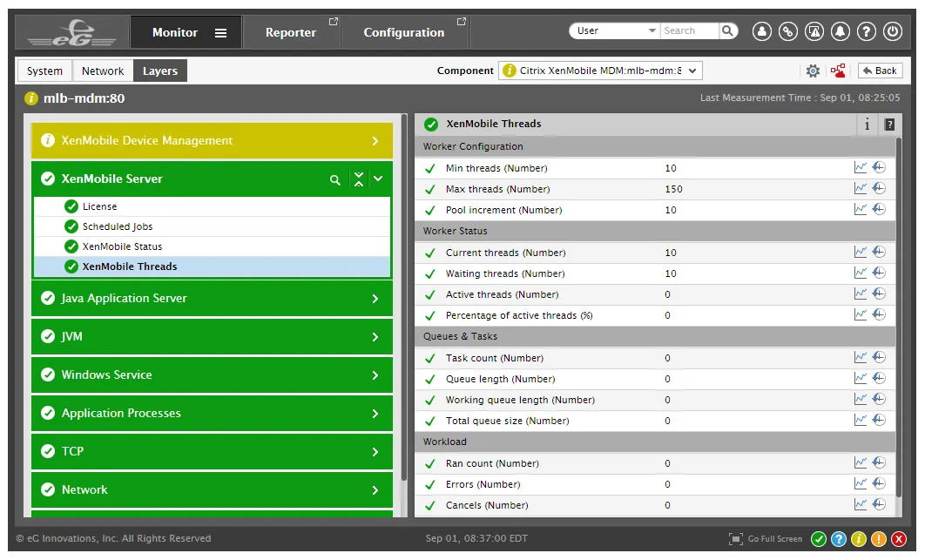Open the graph icon for Active threads
Viewport: 925px width, 560px height.
click(861, 293)
